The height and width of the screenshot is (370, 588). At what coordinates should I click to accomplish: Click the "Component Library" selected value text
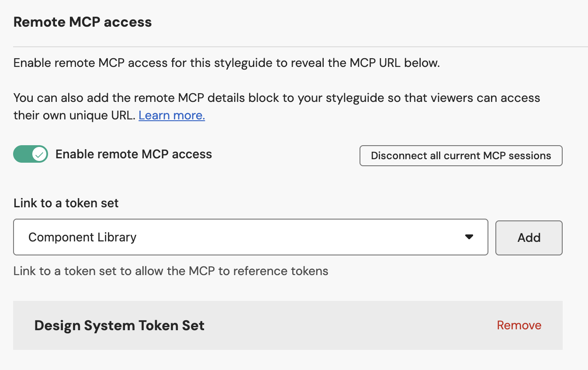click(x=83, y=237)
